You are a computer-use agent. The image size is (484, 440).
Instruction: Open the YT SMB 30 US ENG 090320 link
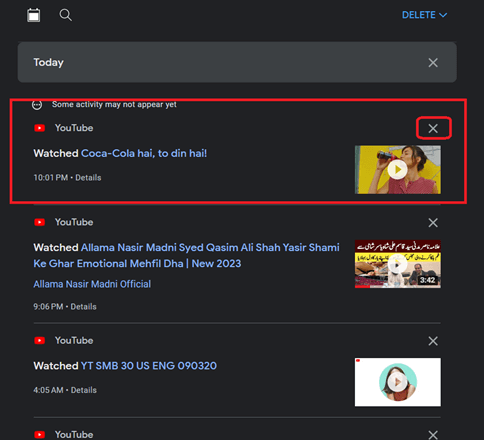[x=149, y=366]
